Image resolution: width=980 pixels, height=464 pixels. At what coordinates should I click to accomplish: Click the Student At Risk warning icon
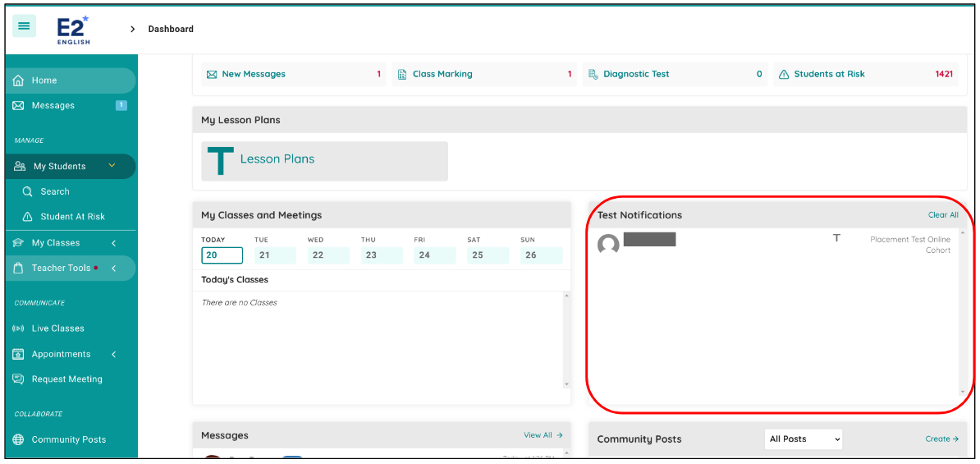pos(27,217)
